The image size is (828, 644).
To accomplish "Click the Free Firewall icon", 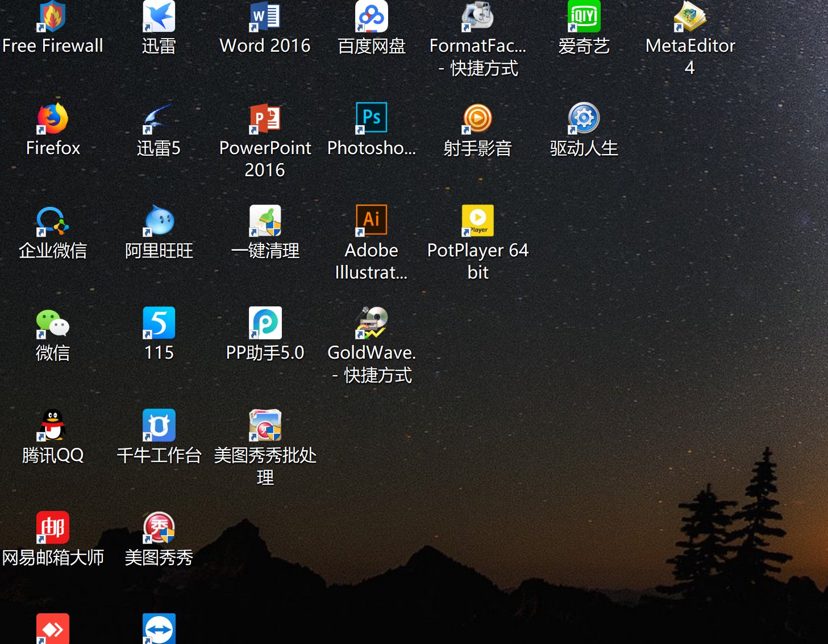I will pos(52,17).
